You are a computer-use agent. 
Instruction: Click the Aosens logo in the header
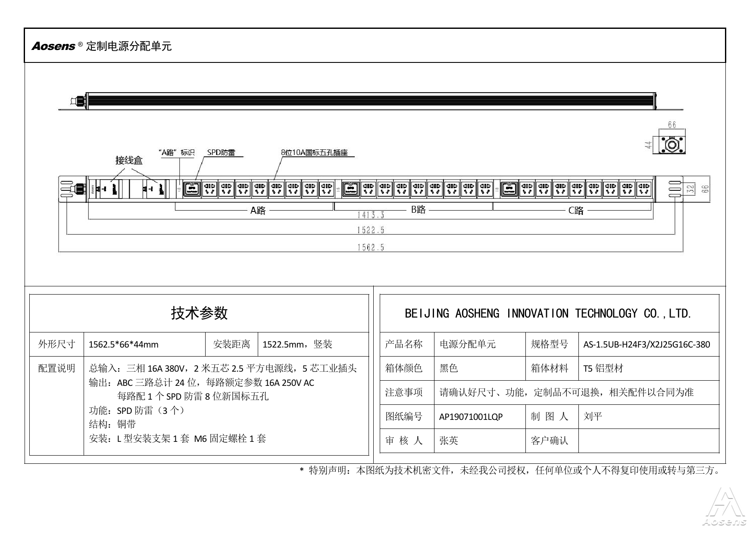tap(53, 46)
